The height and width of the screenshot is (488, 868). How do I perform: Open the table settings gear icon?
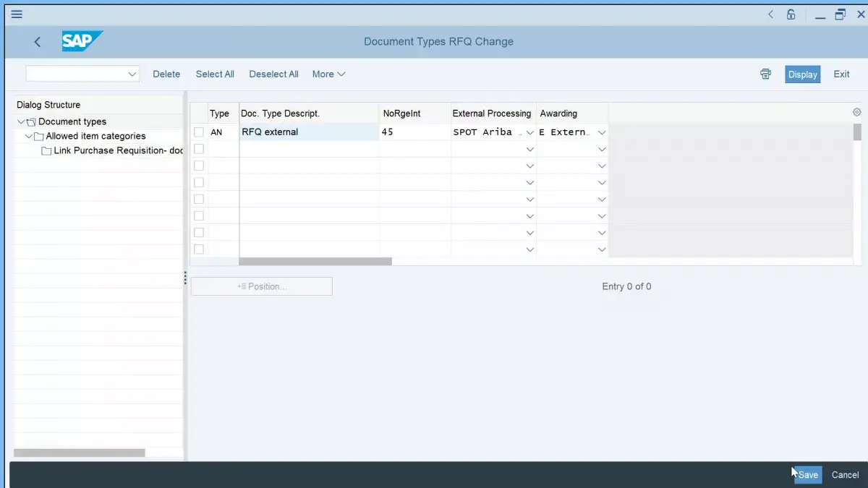coord(857,112)
